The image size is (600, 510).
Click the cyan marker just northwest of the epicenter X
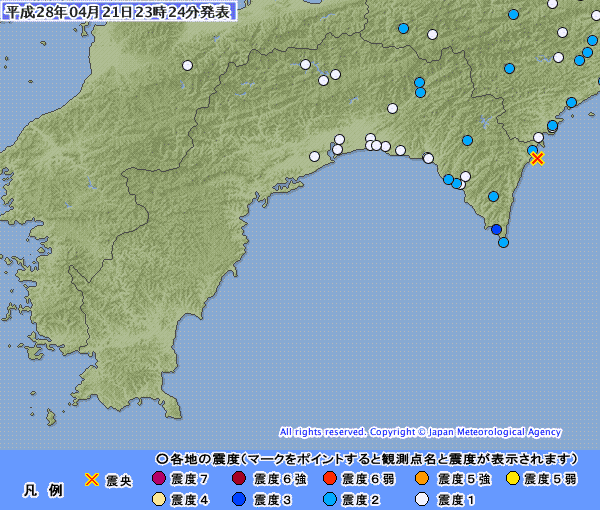(532, 150)
